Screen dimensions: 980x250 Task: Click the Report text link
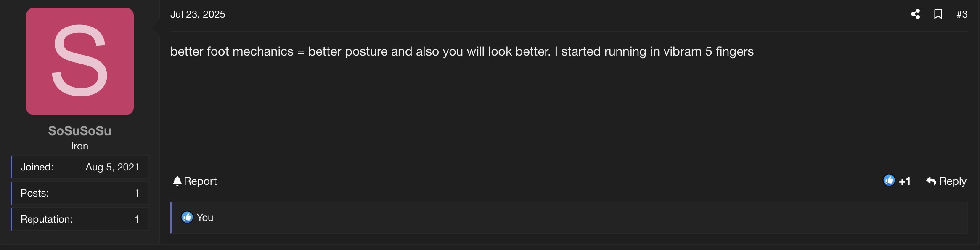click(200, 181)
